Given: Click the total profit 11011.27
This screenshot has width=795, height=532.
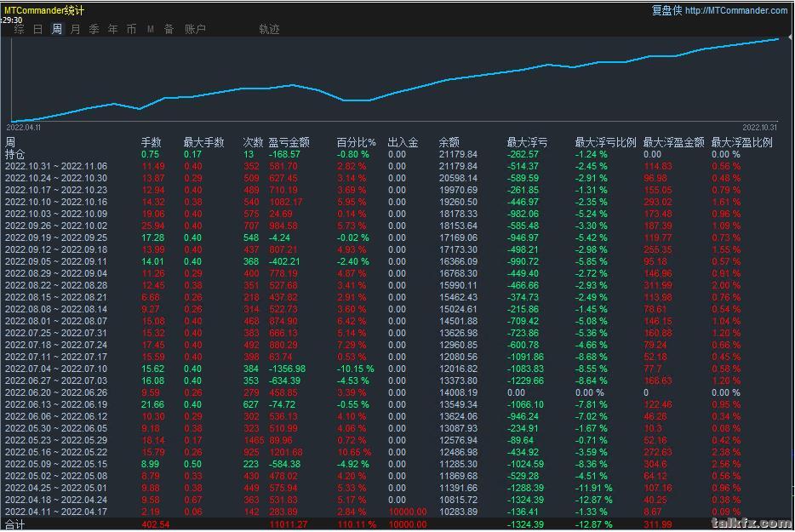Looking at the screenshot, I should click(288, 525).
